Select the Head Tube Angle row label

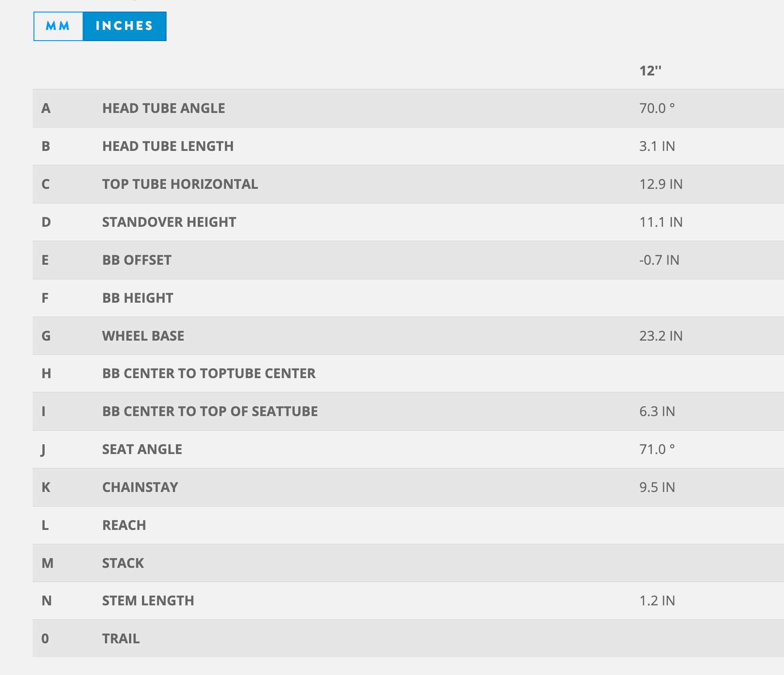coord(163,108)
